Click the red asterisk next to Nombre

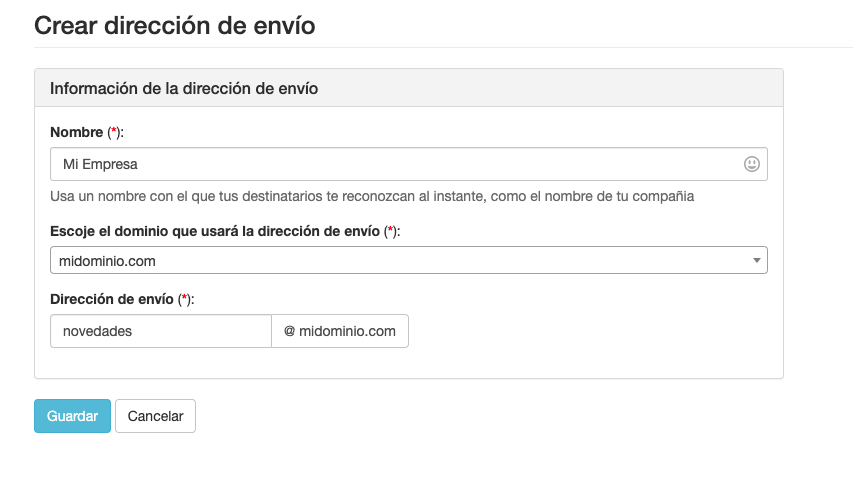pyautogui.click(x=116, y=132)
